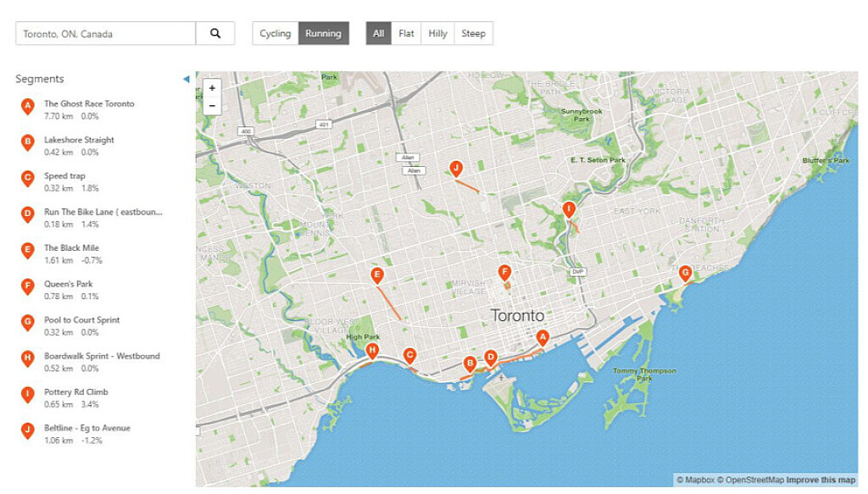Click the search magnifier button
Screen dimensions: 868x494
click(x=215, y=34)
